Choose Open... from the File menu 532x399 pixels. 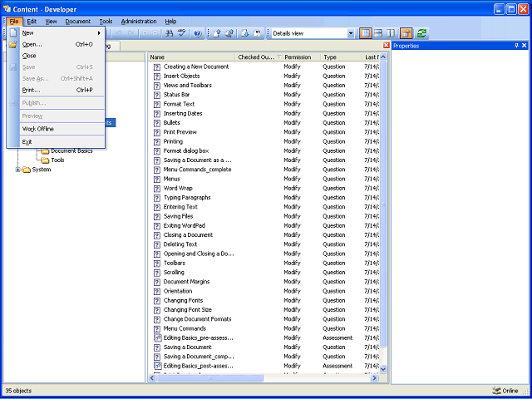click(x=62, y=44)
